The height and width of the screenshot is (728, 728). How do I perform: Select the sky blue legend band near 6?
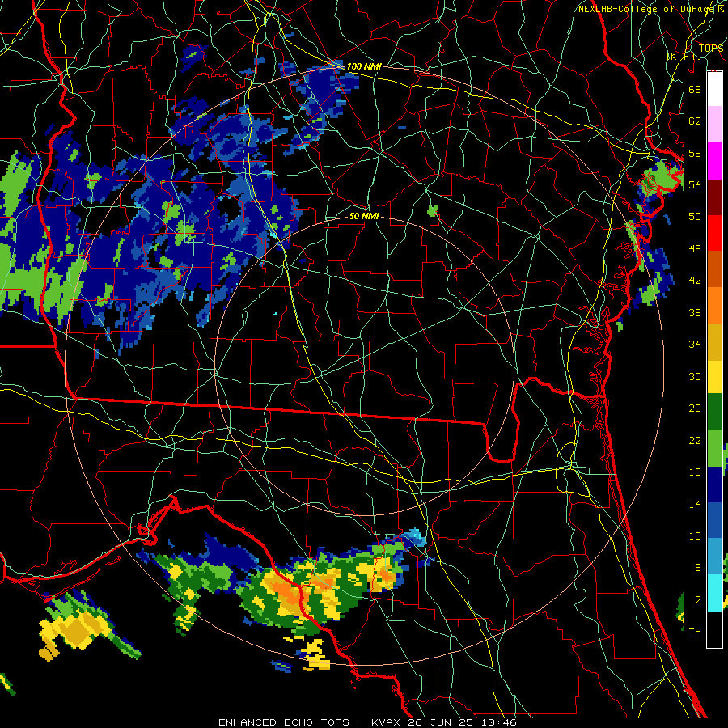click(x=714, y=557)
